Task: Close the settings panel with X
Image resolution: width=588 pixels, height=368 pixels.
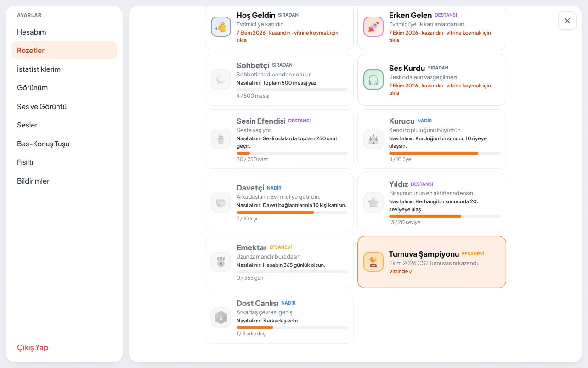Action: coord(567,21)
